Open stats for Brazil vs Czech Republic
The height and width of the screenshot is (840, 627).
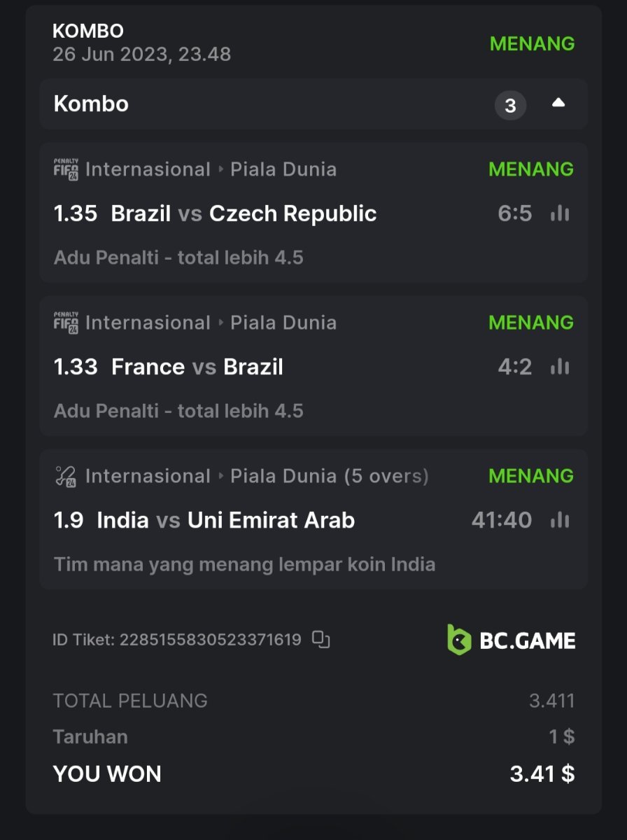560,213
